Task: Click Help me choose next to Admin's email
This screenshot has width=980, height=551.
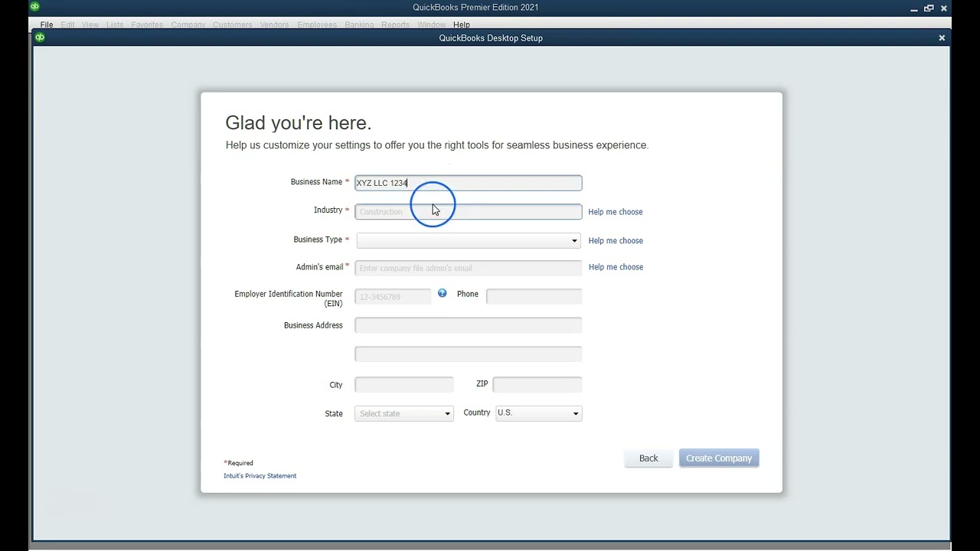Action: pos(616,267)
